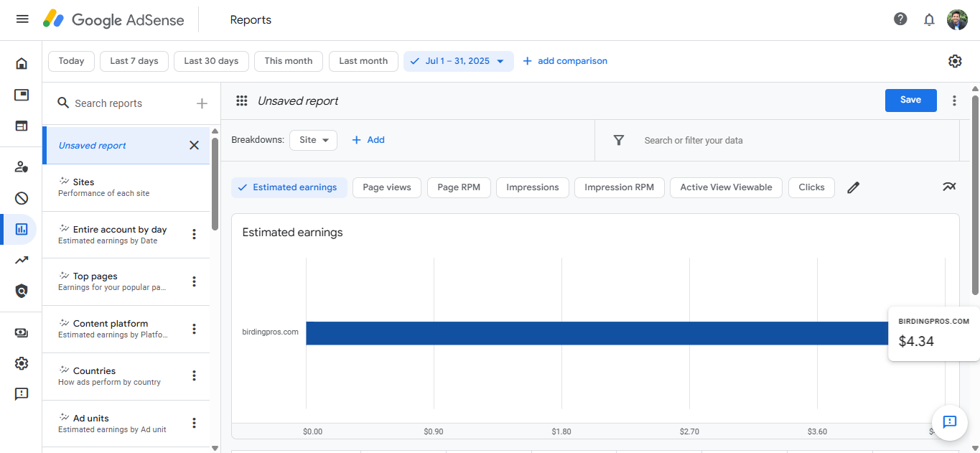
Task: Click the Search reports input field
Action: (x=132, y=103)
